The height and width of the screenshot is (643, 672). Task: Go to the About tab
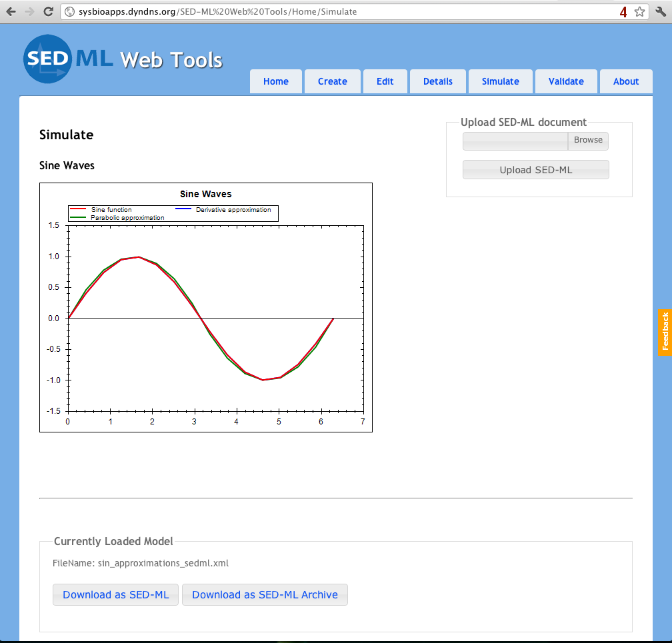(x=626, y=81)
